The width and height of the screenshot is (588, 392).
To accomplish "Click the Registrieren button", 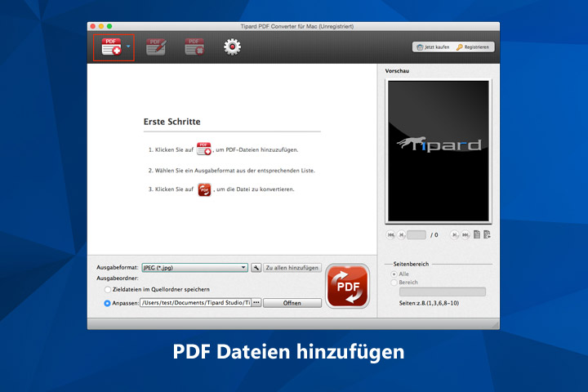I will (473, 47).
